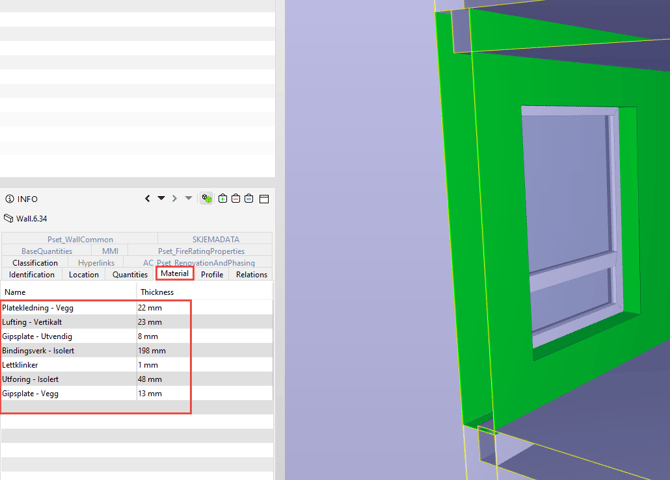The height and width of the screenshot is (480, 670).
Task: Open the Pset_WallCommon tab
Action: pyautogui.click(x=80, y=239)
